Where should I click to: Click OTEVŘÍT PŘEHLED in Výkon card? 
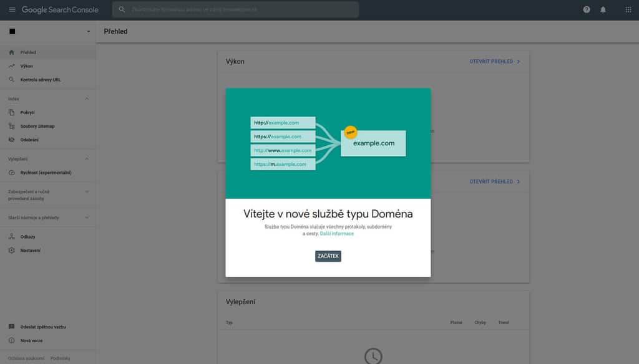[x=491, y=62]
